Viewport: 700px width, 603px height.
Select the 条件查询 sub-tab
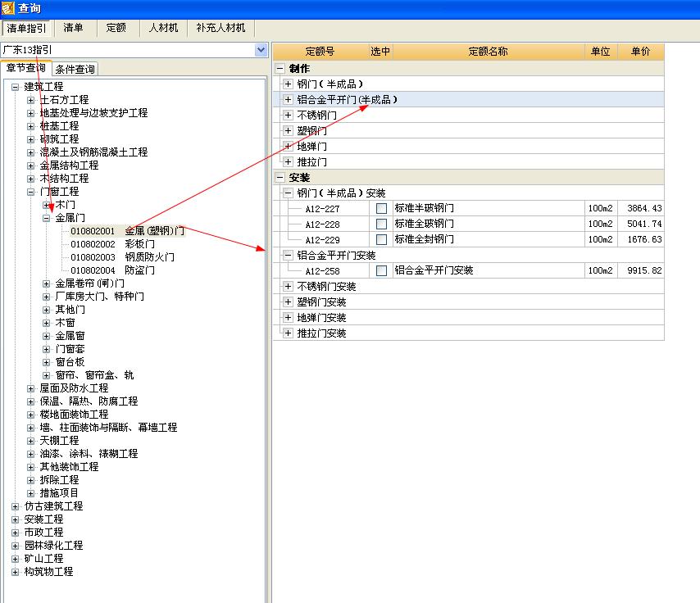pos(75,69)
